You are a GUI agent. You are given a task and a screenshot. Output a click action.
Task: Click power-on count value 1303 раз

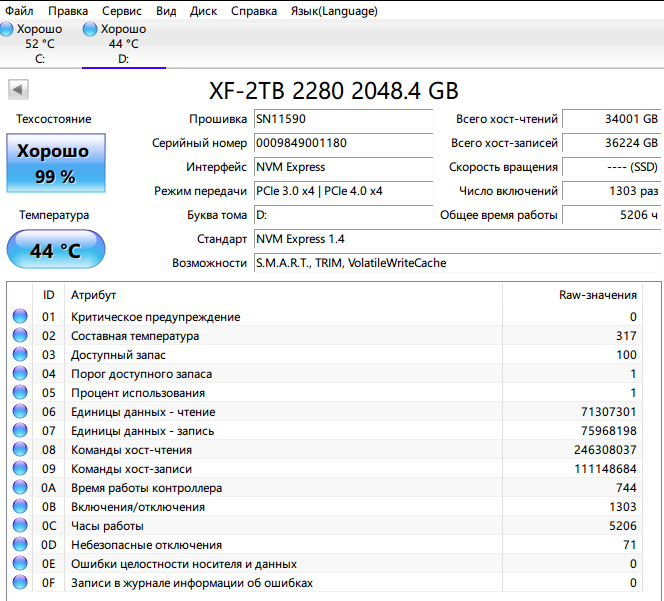click(611, 191)
